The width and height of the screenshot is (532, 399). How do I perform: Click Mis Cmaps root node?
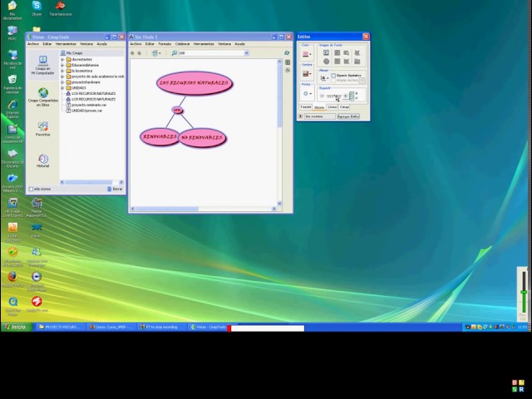click(71, 53)
